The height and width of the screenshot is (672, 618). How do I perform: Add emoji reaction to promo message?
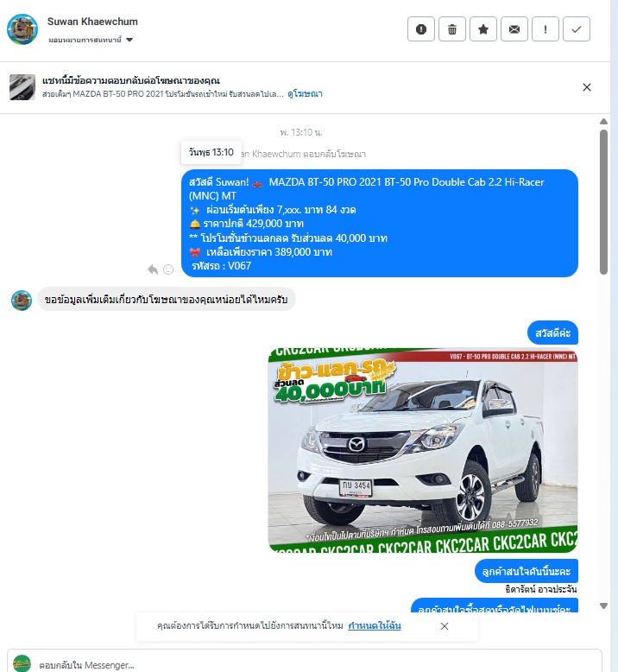168,269
